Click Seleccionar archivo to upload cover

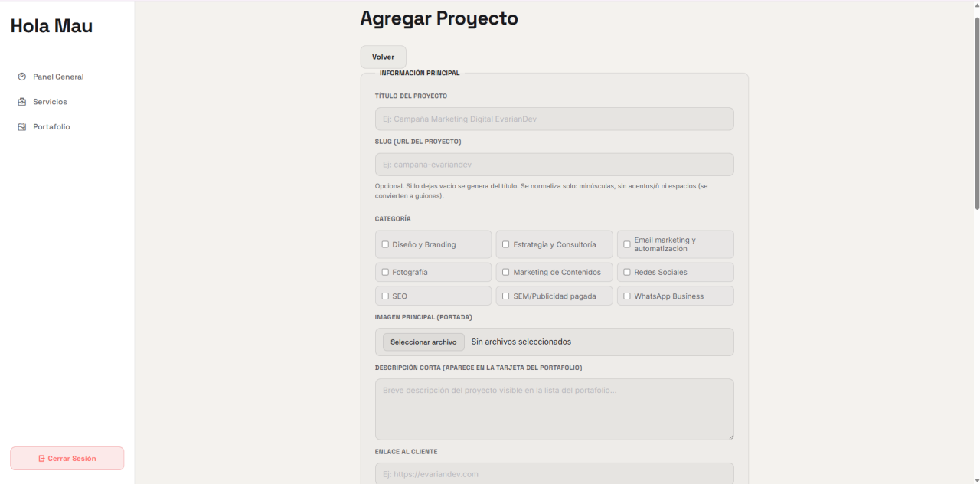coord(423,342)
